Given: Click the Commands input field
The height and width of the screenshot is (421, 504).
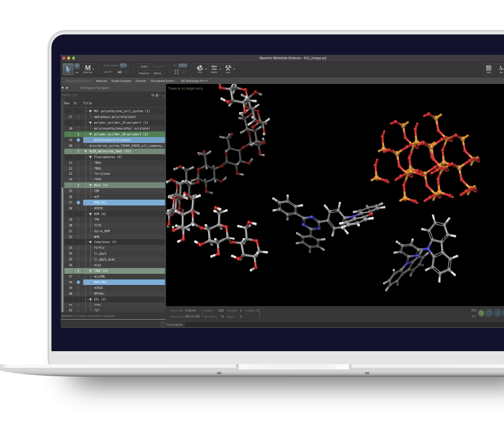Looking at the screenshot, I should [323, 325].
